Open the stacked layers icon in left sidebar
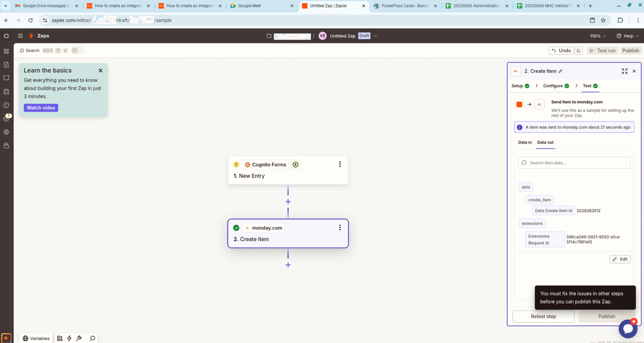The image size is (644, 343). pos(6,145)
